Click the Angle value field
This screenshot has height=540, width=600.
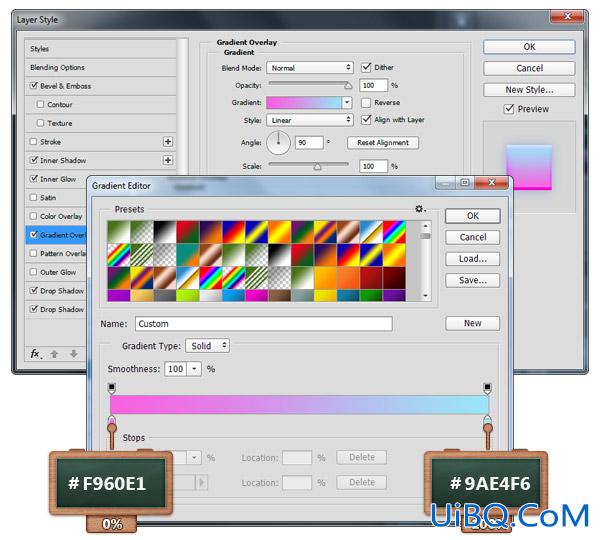point(309,143)
